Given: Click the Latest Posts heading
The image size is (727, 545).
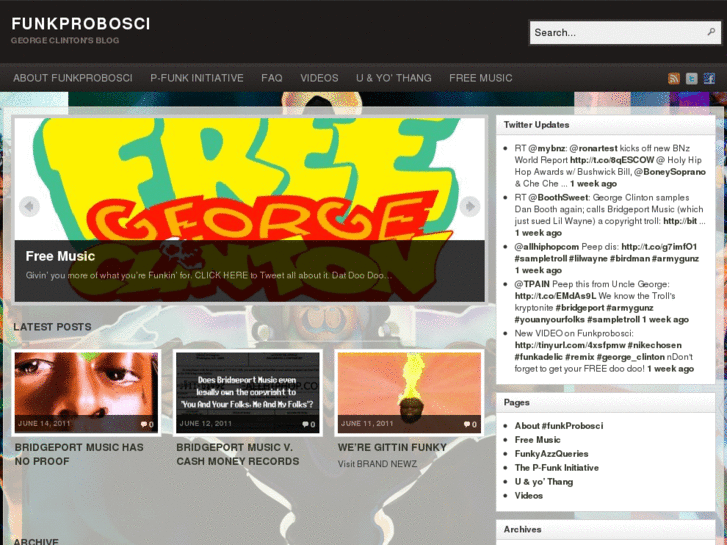Looking at the screenshot, I should (52, 327).
